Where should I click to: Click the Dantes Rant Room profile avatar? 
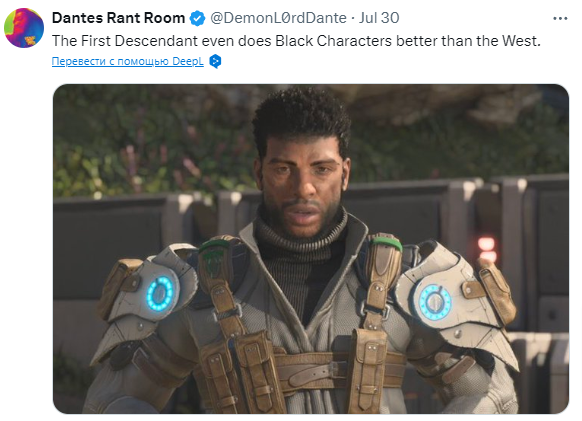(24, 28)
